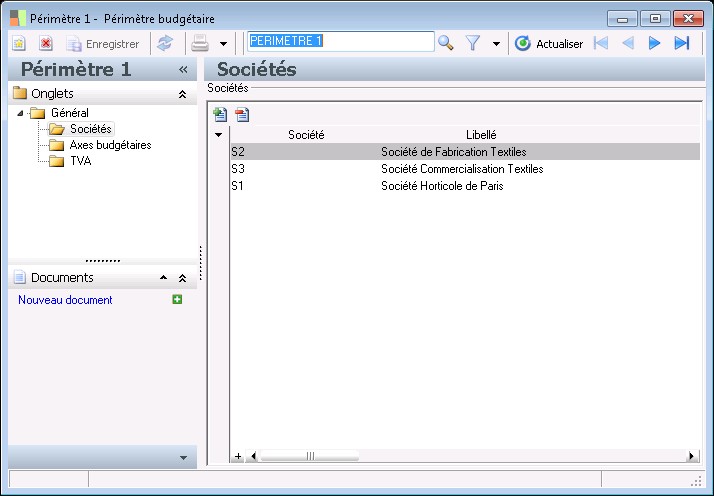
Task: Click the printer icon
Action: pyautogui.click(x=200, y=44)
